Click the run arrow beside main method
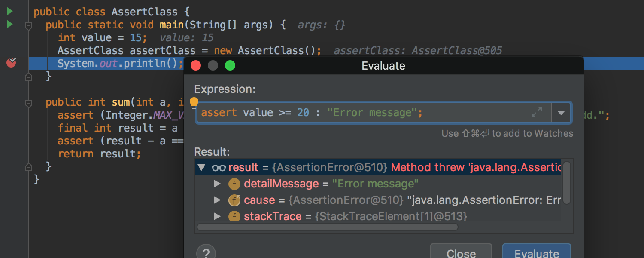The height and width of the screenshot is (258, 644). tap(9, 25)
